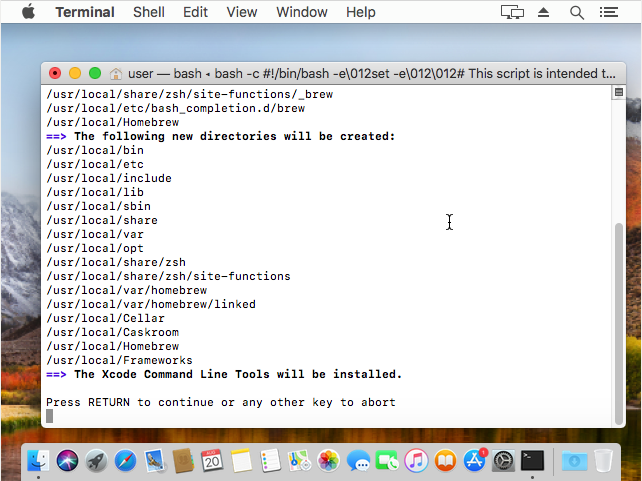Click the Terminal icon in Dock

532,461
